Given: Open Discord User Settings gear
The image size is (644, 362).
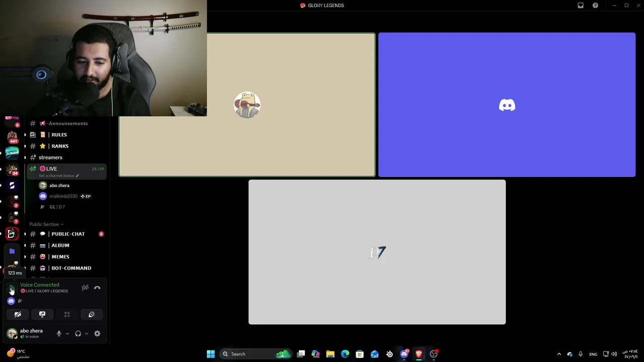Looking at the screenshot, I should 97,333.
